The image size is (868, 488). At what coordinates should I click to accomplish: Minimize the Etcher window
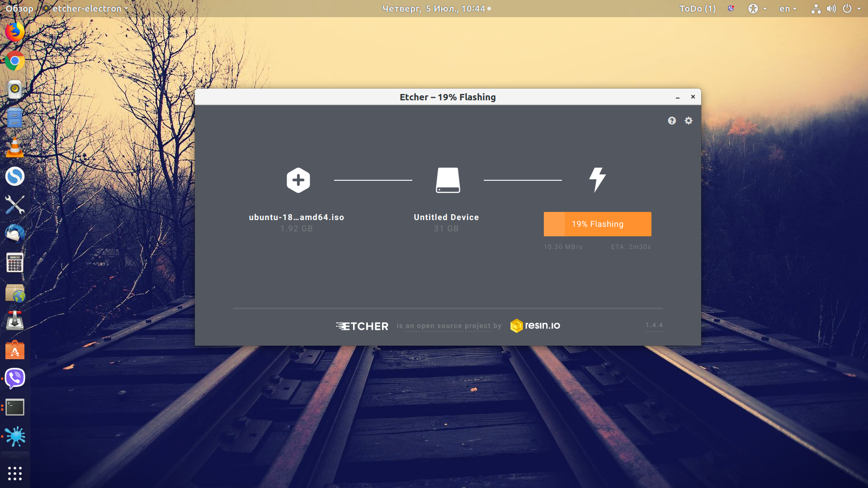click(678, 97)
